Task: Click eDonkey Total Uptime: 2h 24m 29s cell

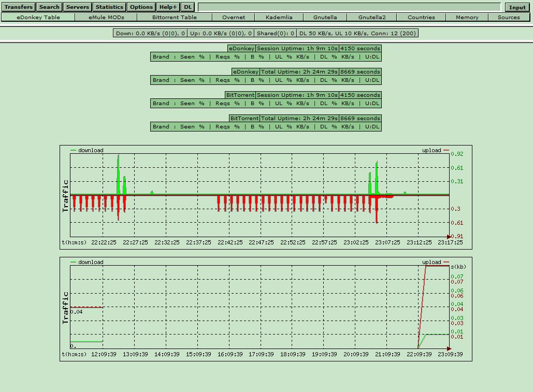Action: coord(299,71)
